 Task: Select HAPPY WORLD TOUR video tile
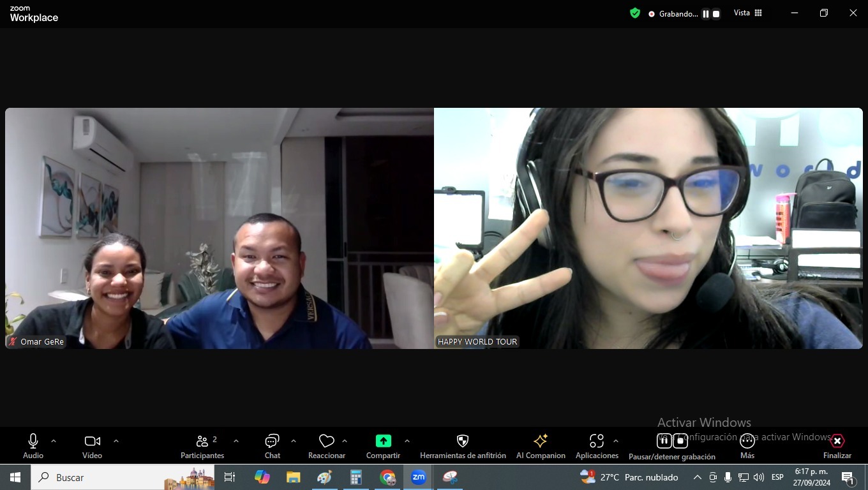click(648, 228)
